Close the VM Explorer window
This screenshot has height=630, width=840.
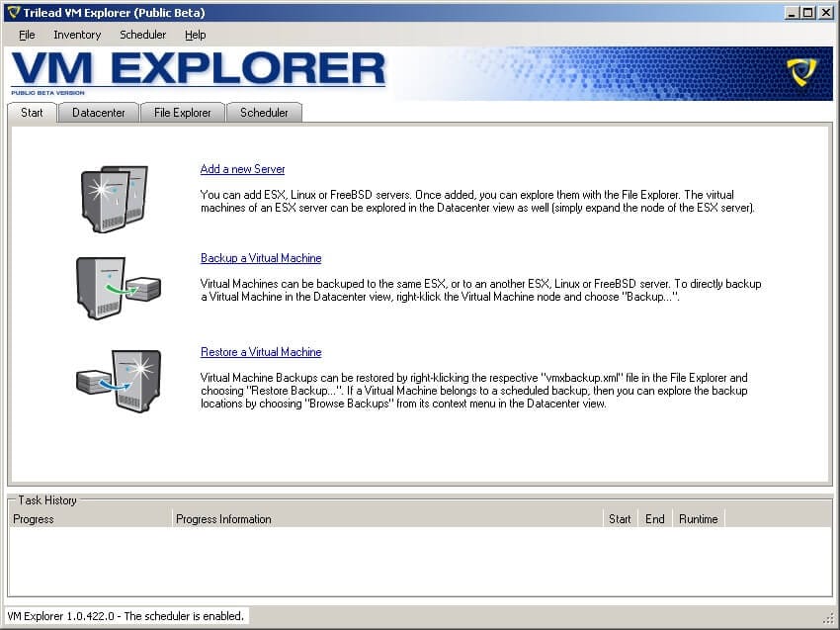[x=826, y=13]
